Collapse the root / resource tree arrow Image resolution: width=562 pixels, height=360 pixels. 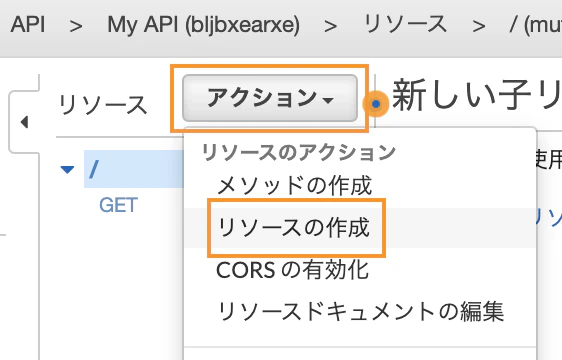(x=67, y=169)
